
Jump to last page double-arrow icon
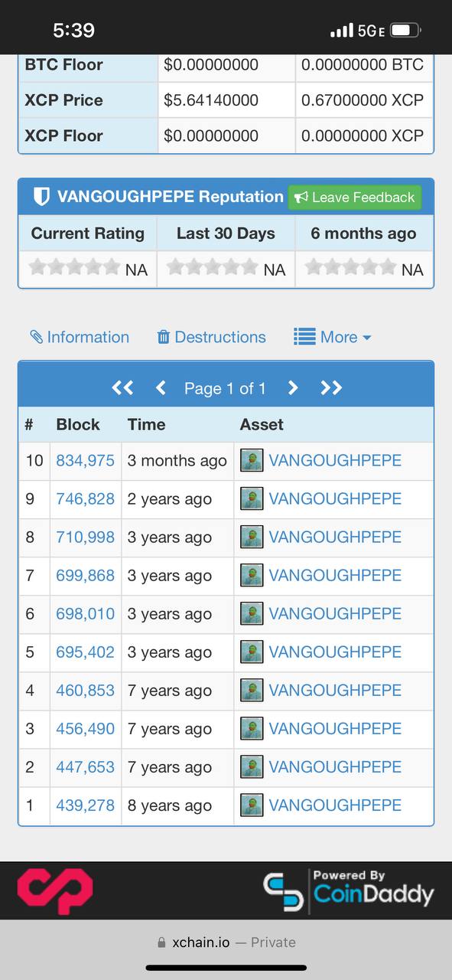pos(331,388)
